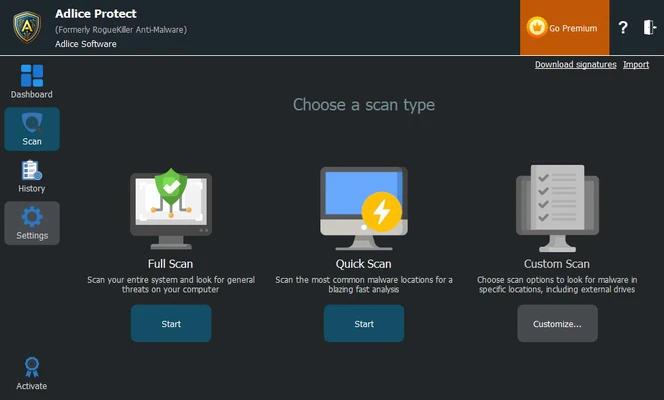This screenshot has width=664, height=400.
Task: Start the Full Scan
Action: (x=171, y=323)
